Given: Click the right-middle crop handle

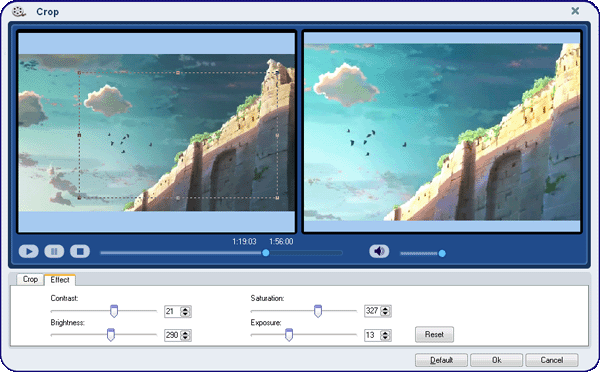Looking at the screenshot, I should (x=277, y=135).
